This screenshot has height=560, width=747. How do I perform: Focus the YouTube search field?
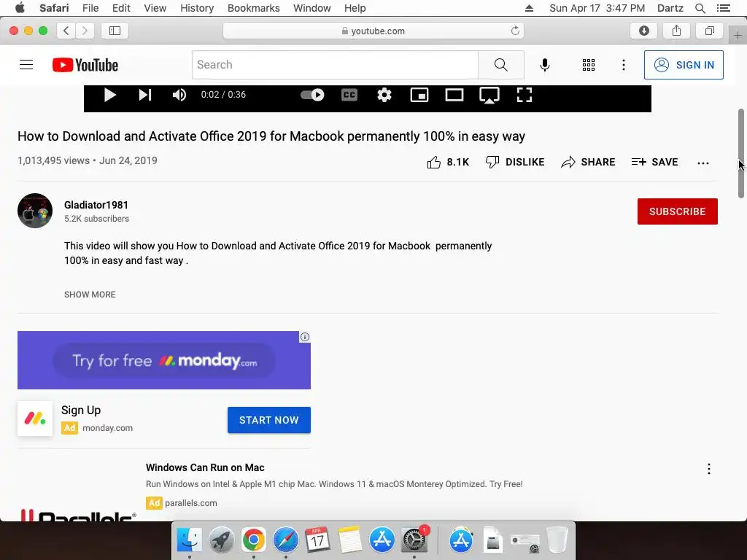[x=335, y=65]
